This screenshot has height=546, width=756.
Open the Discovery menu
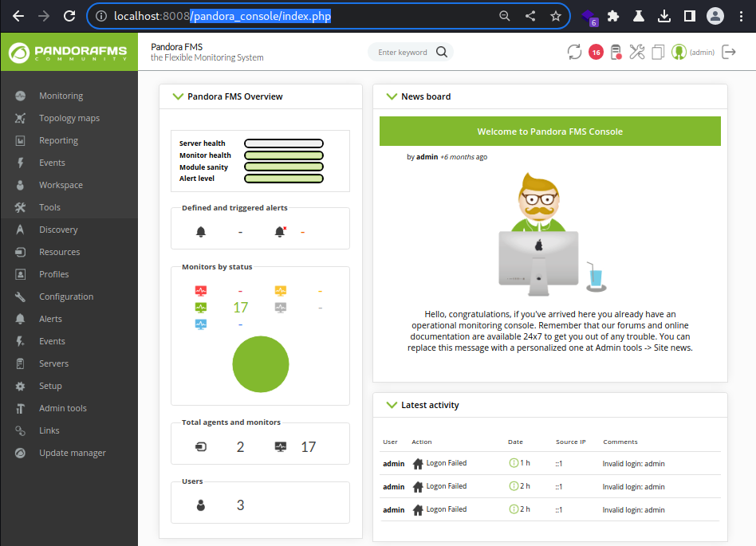pos(58,230)
